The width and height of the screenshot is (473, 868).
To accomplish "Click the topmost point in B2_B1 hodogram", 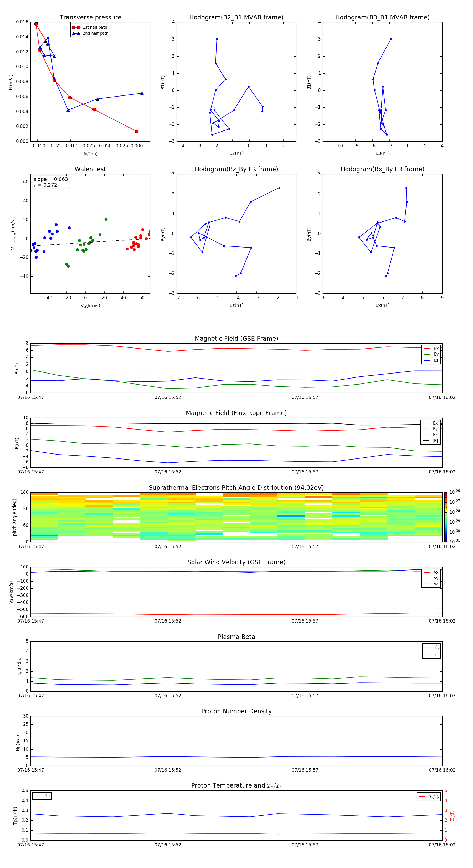I will click(217, 39).
